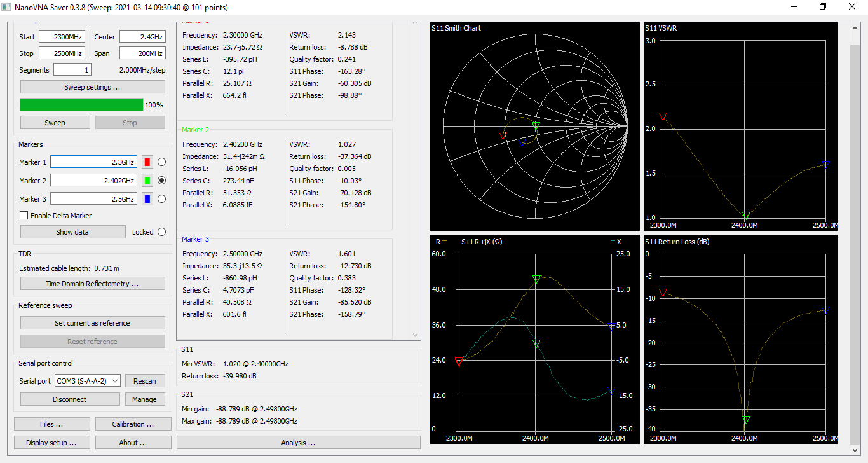Open Time Domain Reflectometry window
Image resolution: width=868 pixels, height=463 pixels.
[92, 284]
